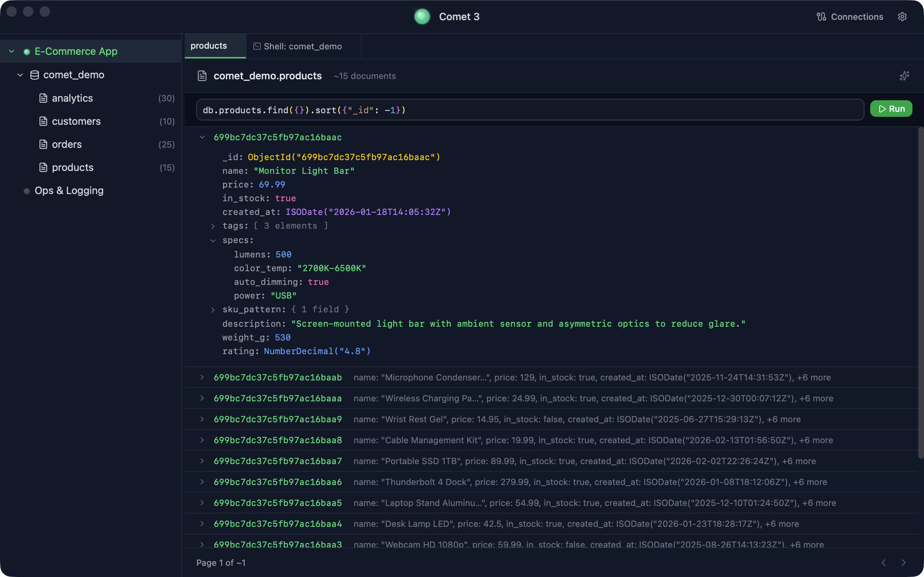Screen dimensions: 924x577
Task: Select the products tab
Action: coord(209,46)
